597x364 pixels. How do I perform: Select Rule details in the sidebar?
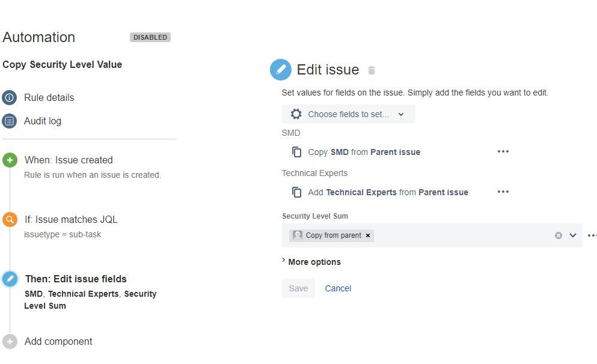(x=49, y=97)
